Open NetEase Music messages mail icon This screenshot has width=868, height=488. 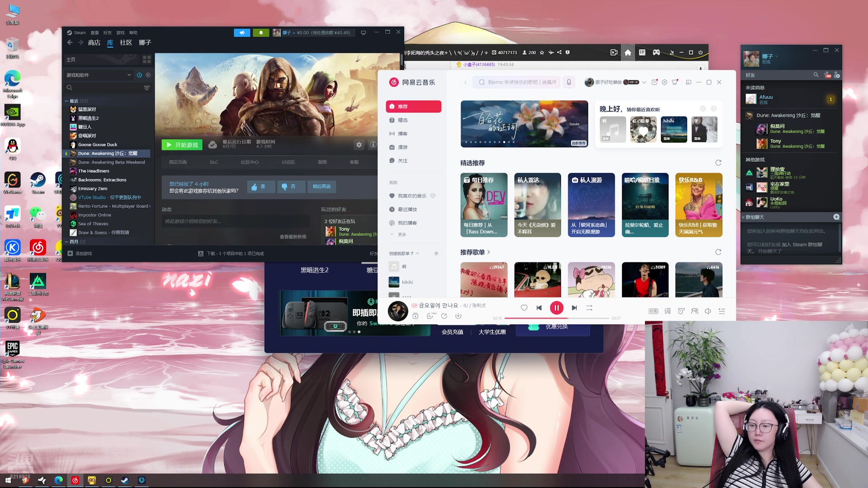click(x=654, y=82)
